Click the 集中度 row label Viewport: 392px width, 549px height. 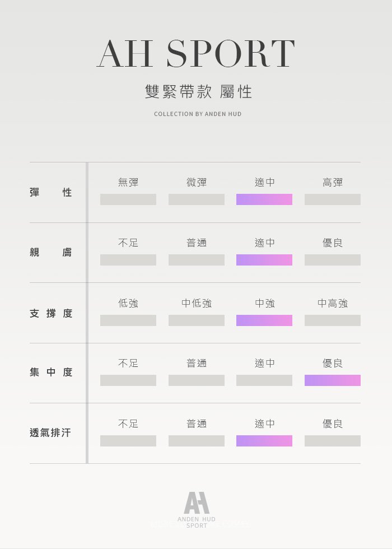point(51,373)
